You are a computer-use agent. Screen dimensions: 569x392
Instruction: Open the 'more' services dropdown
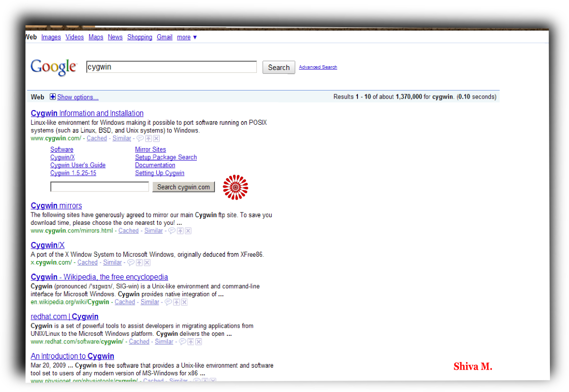point(186,37)
